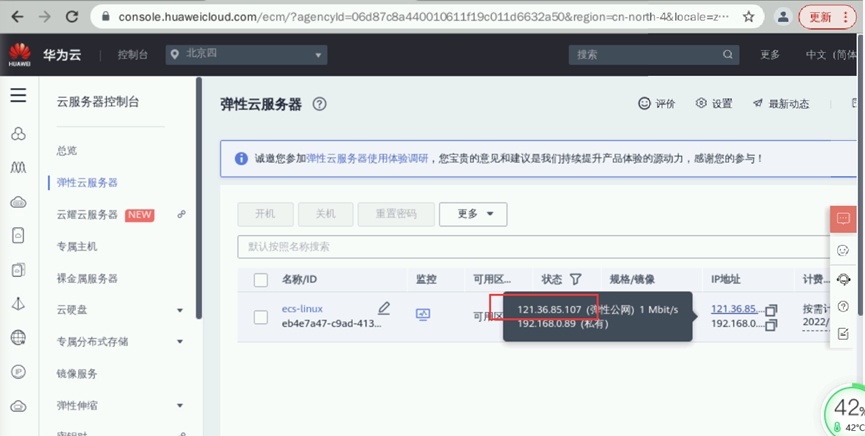Open 云耀云服务器 sidebar item
The width and height of the screenshot is (865, 436).
pos(87,215)
